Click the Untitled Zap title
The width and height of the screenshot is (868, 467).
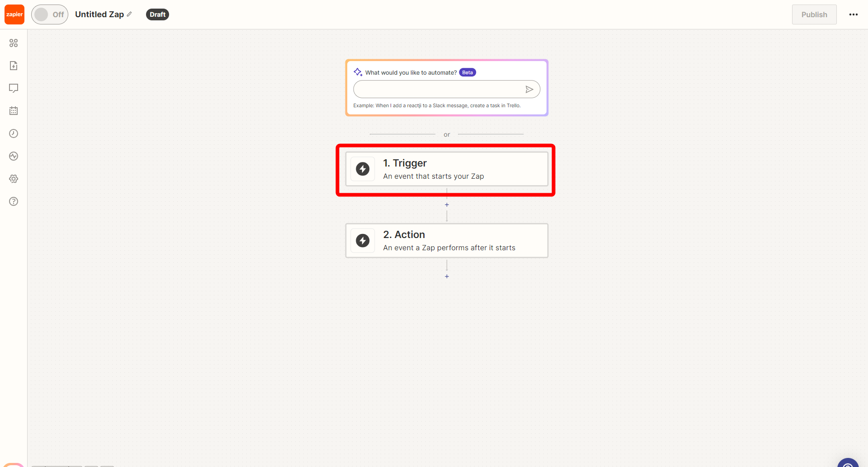pyautogui.click(x=99, y=14)
